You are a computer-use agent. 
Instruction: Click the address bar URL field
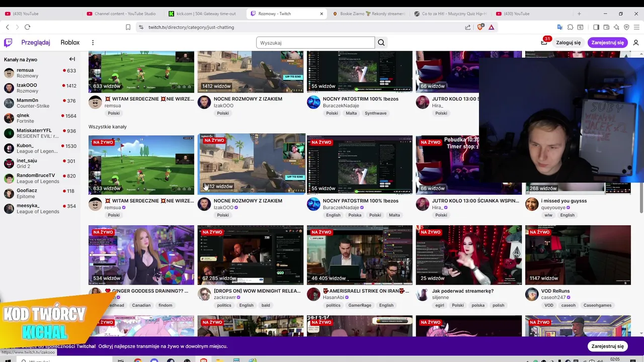click(302, 27)
